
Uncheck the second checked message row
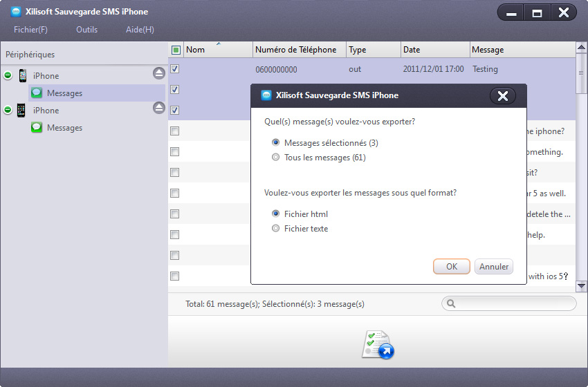point(175,90)
